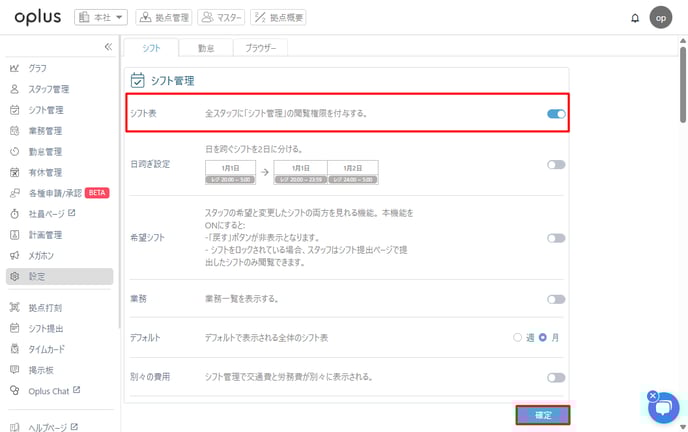This screenshot has height=432, width=688.
Task: Select the 週 radio button for デフォルト
Action: (x=518, y=338)
